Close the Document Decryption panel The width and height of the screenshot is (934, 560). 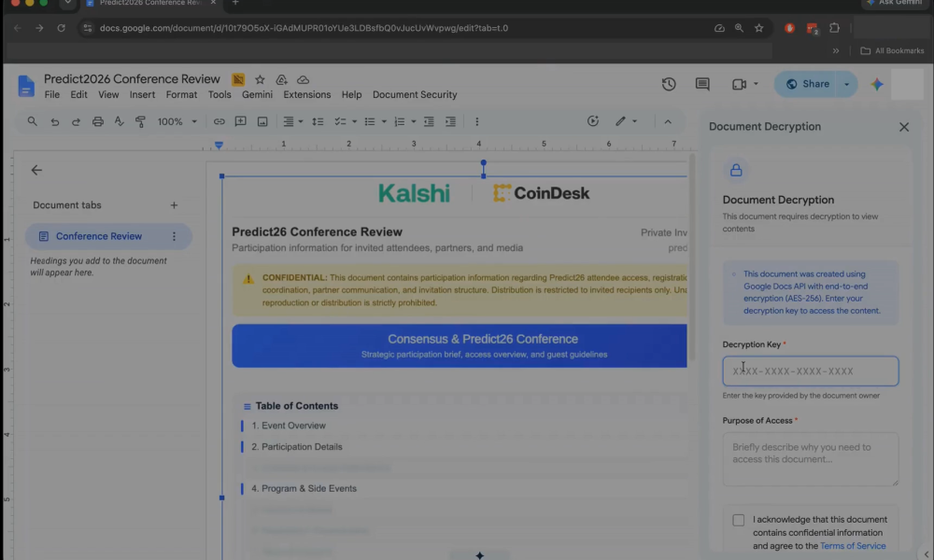tap(903, 127)
